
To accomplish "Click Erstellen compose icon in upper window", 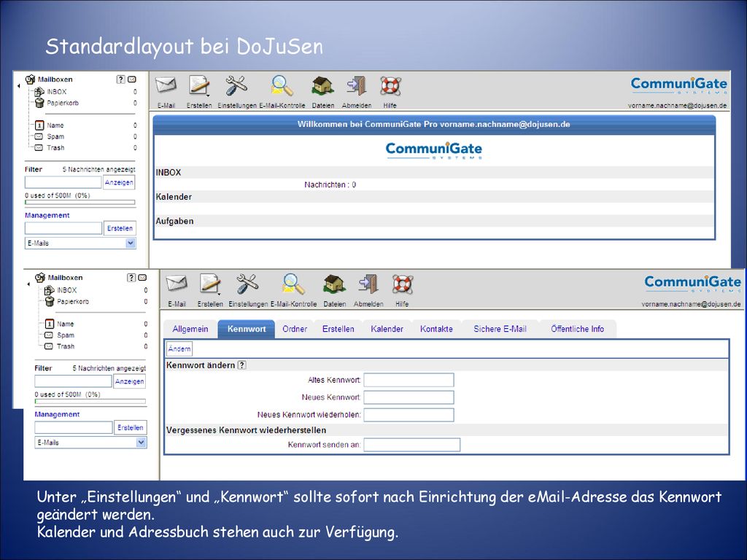I will pos(199,86).
